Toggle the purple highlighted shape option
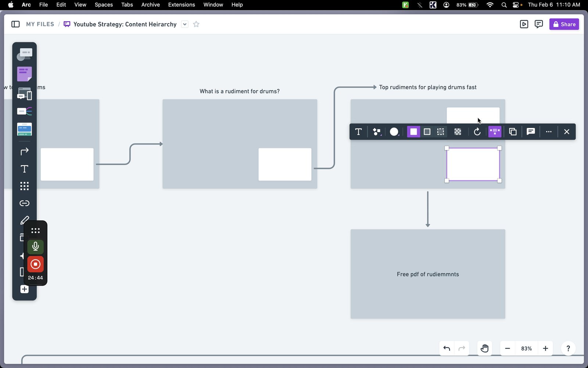588x368 pixels. point(495,132)
